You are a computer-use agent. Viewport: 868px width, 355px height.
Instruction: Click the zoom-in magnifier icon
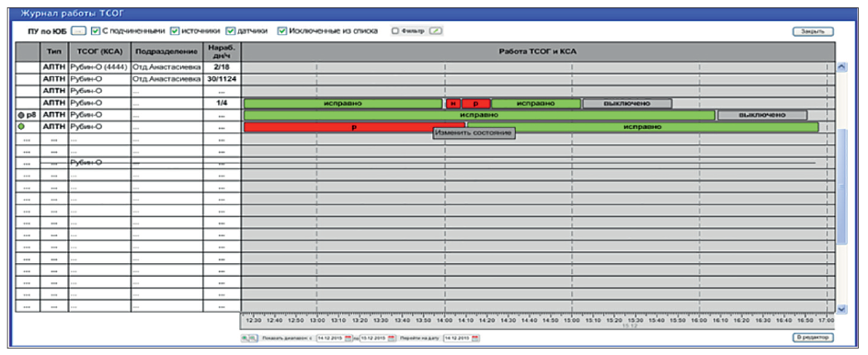245,338
